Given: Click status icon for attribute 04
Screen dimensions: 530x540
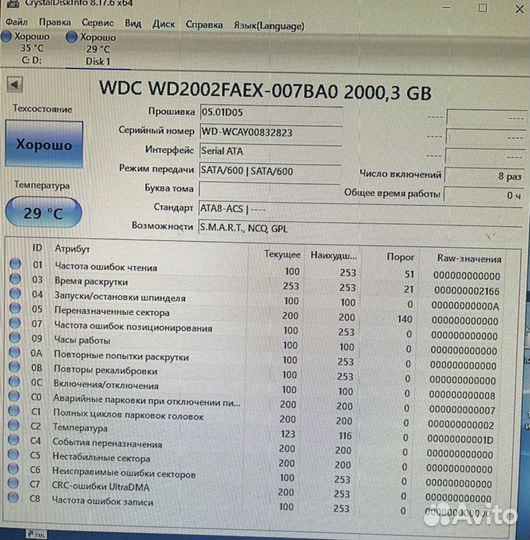Looking at the screenshot, I should click(15, 293).
